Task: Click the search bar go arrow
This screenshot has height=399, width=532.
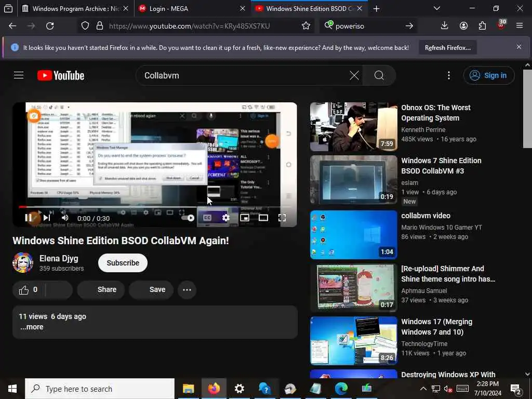Action: [409, 26]
